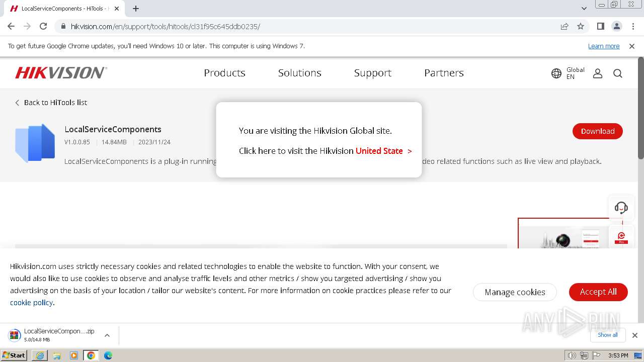Viewport: 644px width, 362px height.
Task: Open Action Center flag in system tray
Action: click(596, 355)
